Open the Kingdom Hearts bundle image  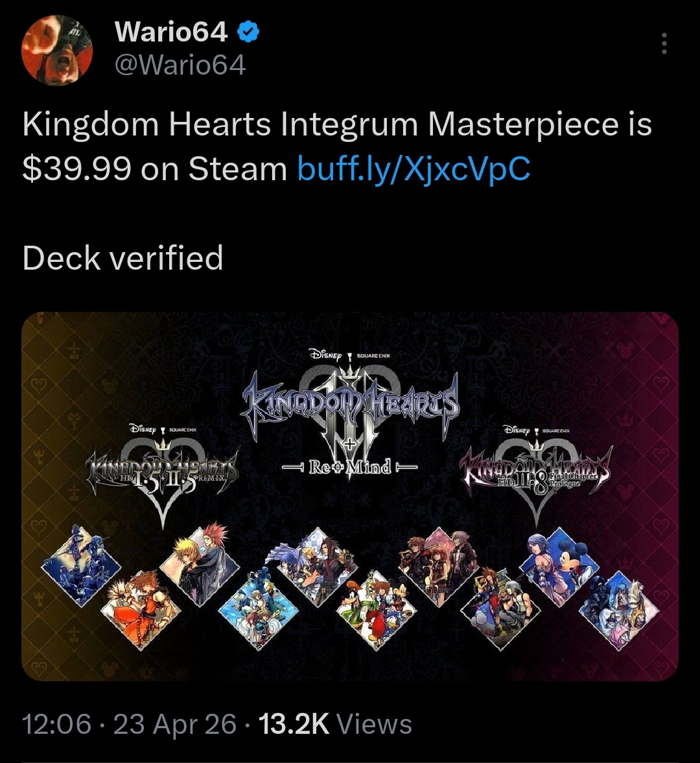tap(350, 497)
